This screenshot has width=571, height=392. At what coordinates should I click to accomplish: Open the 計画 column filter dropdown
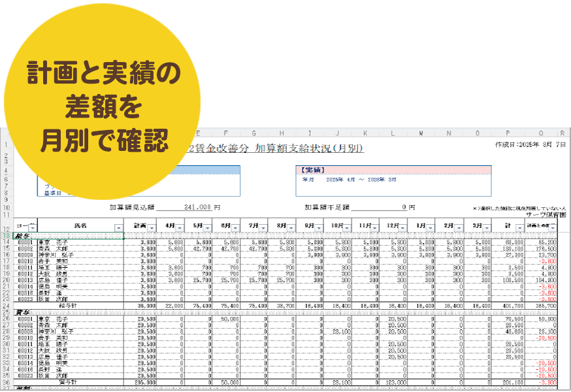coord(152,227)
